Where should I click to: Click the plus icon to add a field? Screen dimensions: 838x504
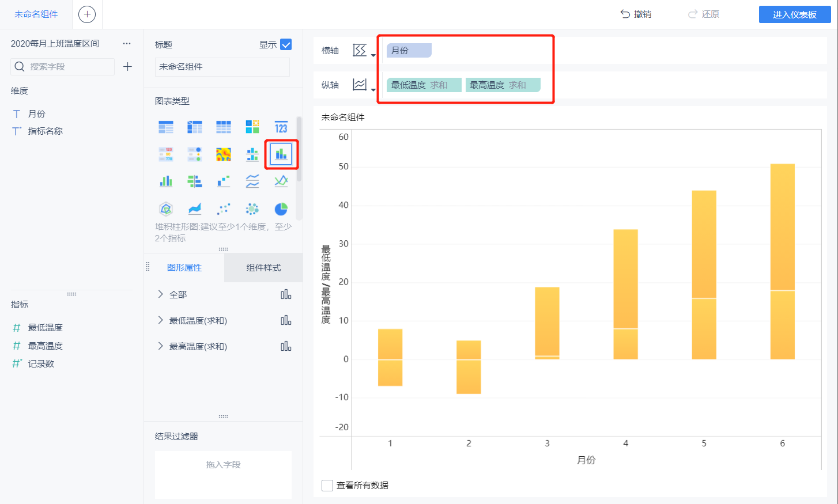point(127,67)
